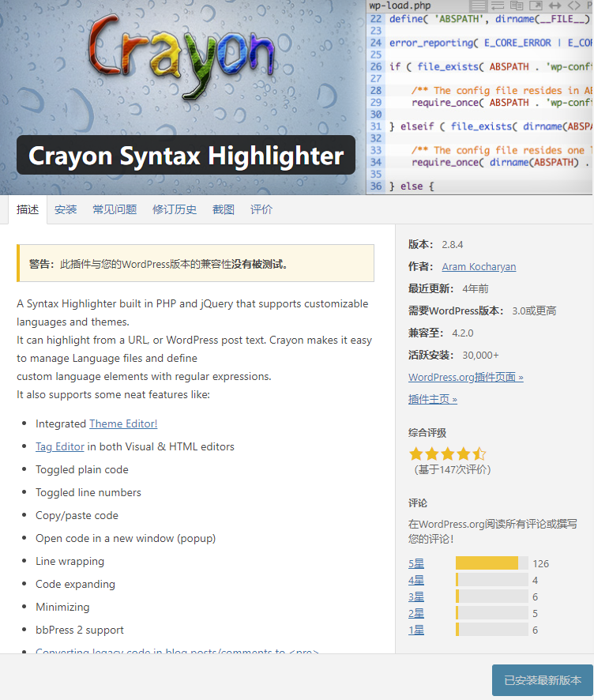Click the half-filled fifth rating star

[479, 453]
